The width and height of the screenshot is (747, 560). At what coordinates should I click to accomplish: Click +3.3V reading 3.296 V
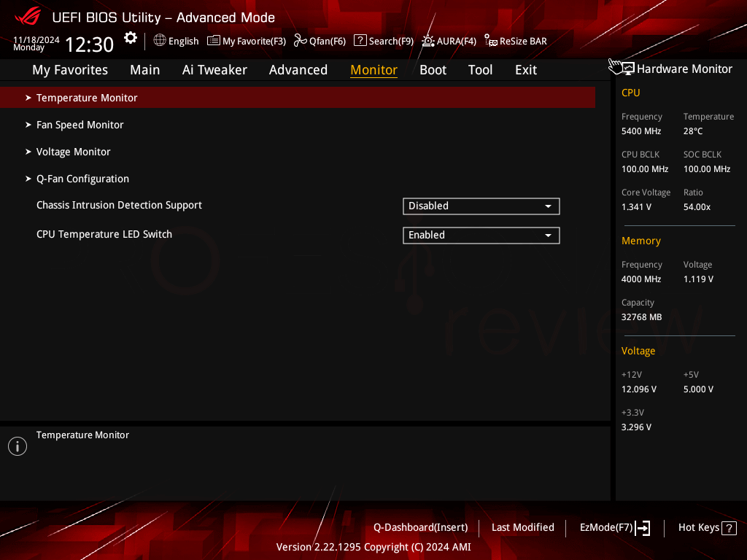[x=636, y=427]
